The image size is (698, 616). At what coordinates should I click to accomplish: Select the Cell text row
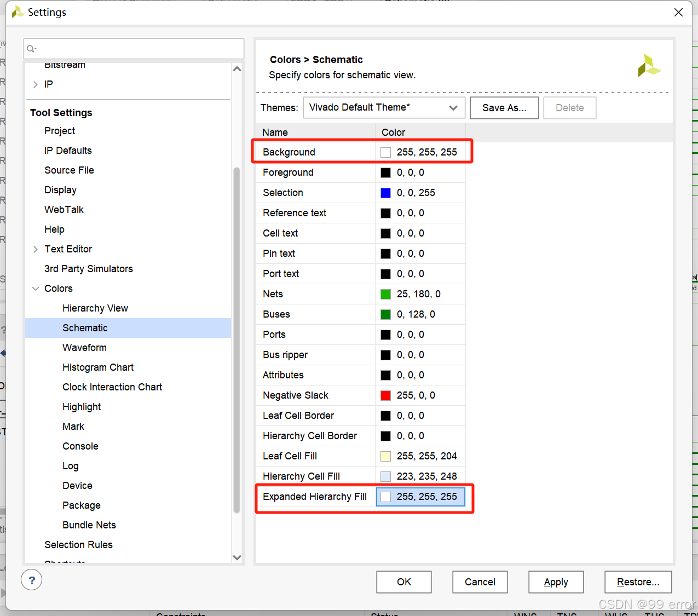[361, 233]
